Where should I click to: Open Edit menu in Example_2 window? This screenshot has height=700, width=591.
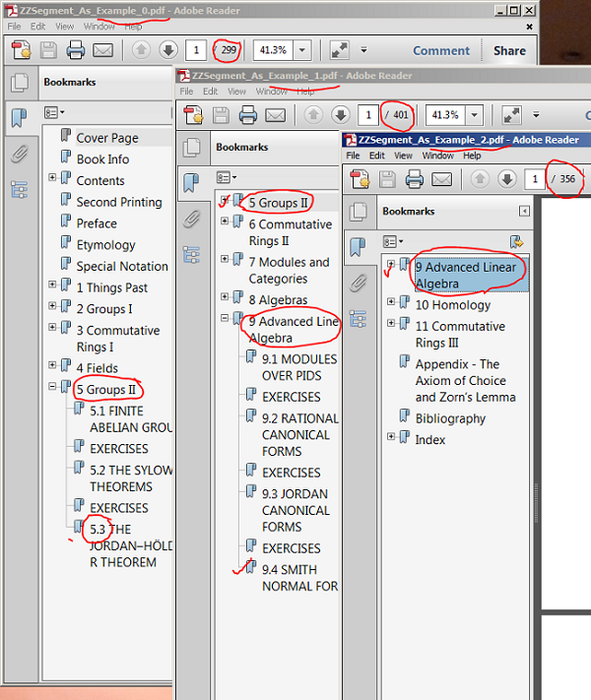click(377, 156)
